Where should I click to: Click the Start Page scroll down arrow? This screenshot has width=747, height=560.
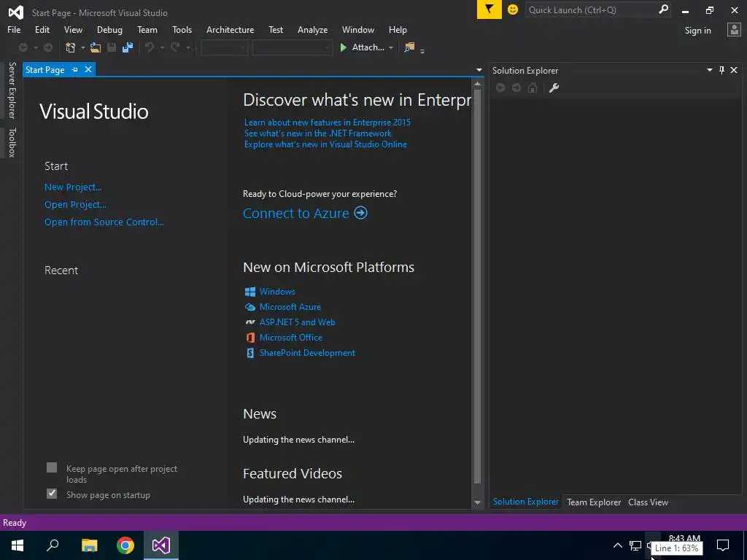[x=477, y=502]
